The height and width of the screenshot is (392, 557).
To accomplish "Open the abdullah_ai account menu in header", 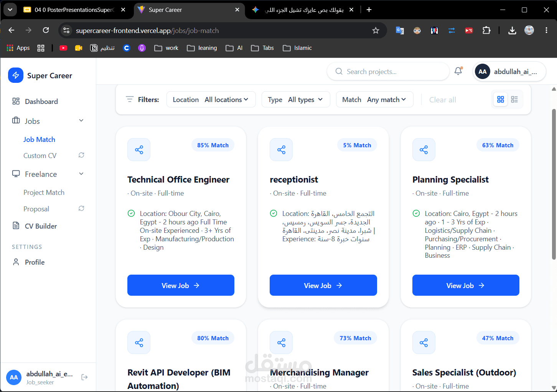I will (509, 71).
